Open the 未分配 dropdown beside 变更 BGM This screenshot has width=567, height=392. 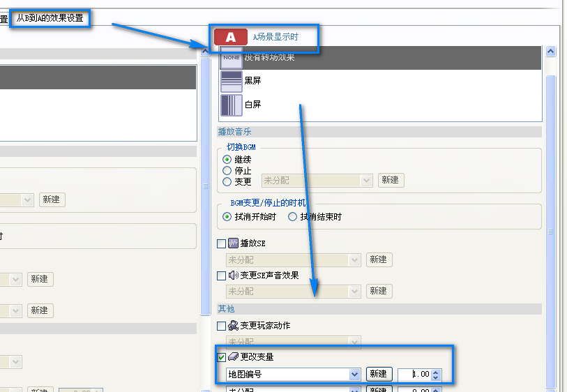317,181
